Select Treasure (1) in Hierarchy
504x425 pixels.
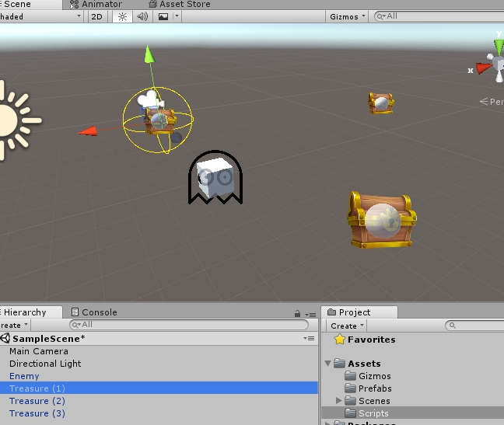point(159,388)
